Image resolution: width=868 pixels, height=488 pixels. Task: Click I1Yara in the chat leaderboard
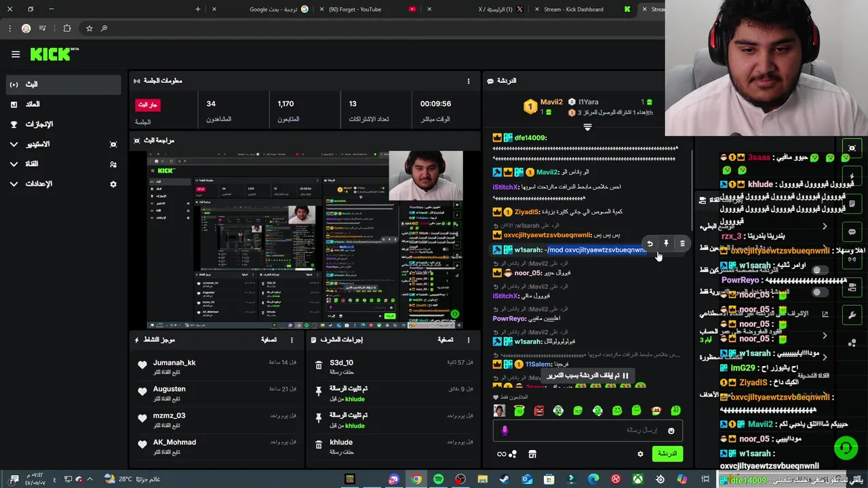pyautogui.click(x=588, y=102)
